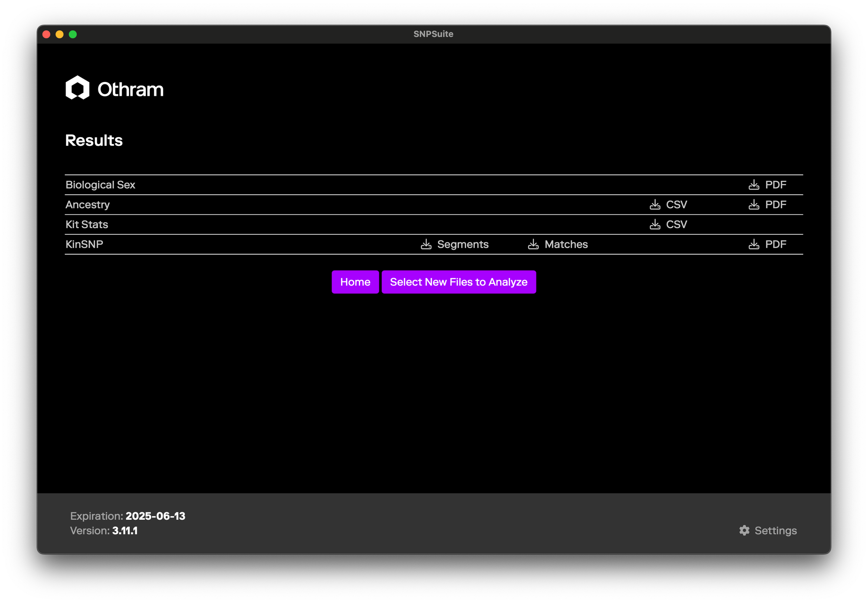Image resolution: width=868 pixels, height=603 pixels.
Task: Click the CSV label in the Ancestry row
Action: click(676, 205)
